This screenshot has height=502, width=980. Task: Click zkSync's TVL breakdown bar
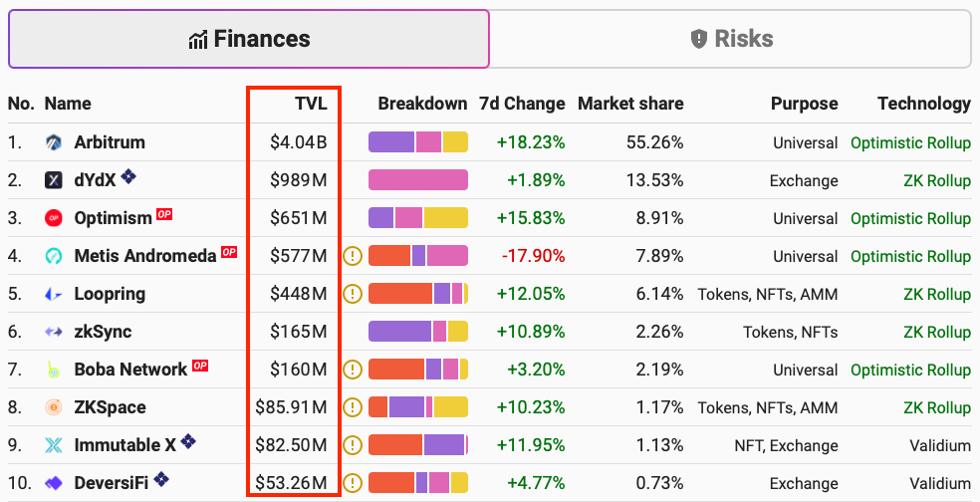(418, 332)
